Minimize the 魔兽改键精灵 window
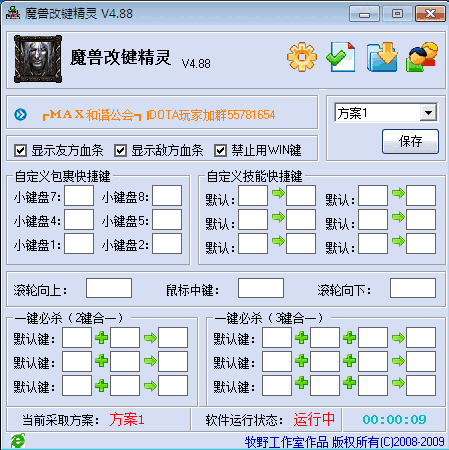This screenshot has width=449, height=450. point(364,14)
